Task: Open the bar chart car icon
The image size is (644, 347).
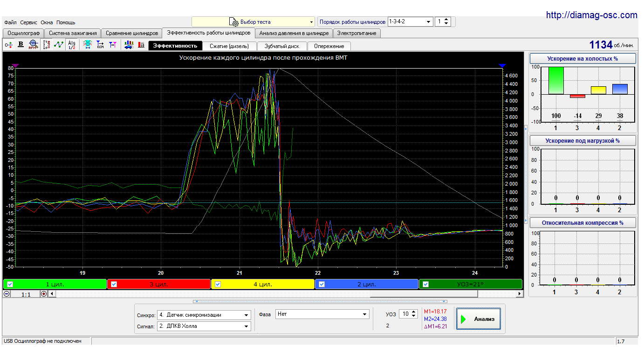Action: click(128, 45)
